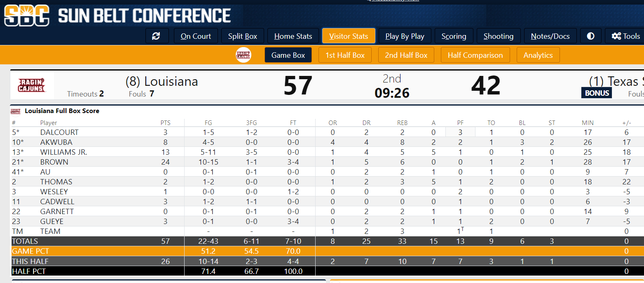
Task: Toggle the dark/light contrast icon
Action: coord(590,36)
